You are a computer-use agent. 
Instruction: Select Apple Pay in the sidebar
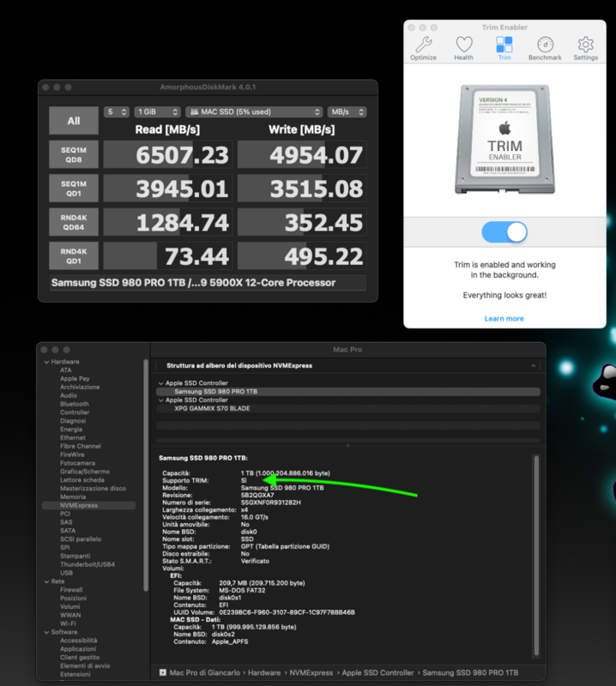pyautogui.click(x=75, y=378)
